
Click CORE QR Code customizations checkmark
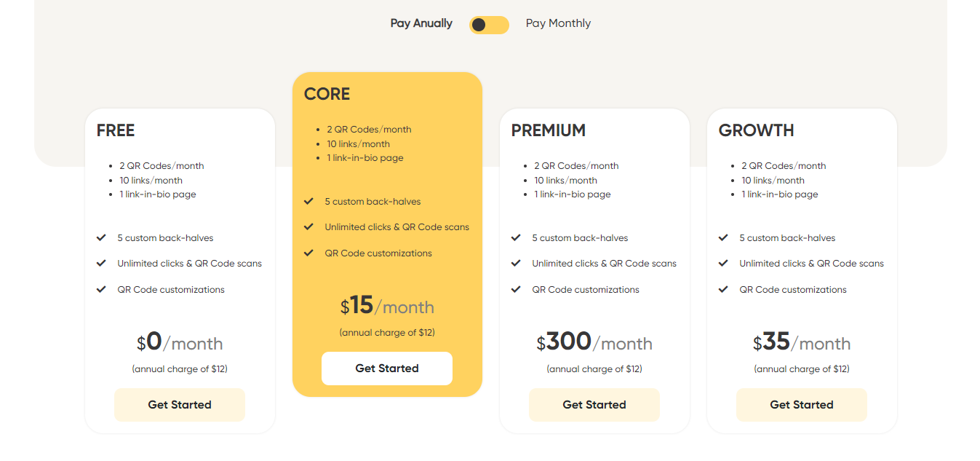pyautogui.click(x=308, y=253)
